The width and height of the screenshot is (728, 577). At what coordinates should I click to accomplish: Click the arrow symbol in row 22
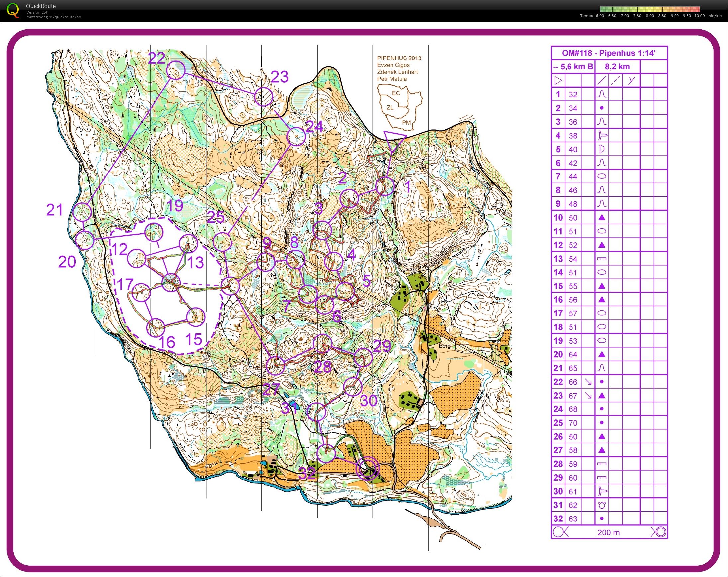tap(588, 382)
